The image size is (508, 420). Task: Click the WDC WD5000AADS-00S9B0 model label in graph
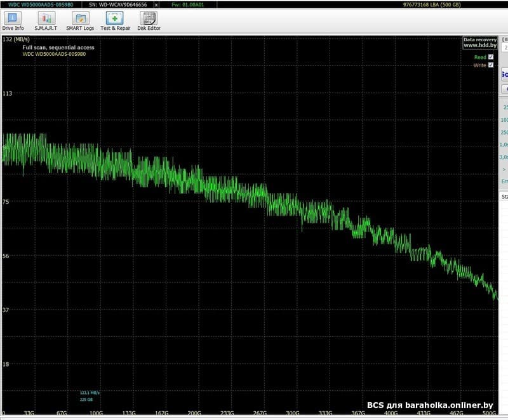click(54, 54)
